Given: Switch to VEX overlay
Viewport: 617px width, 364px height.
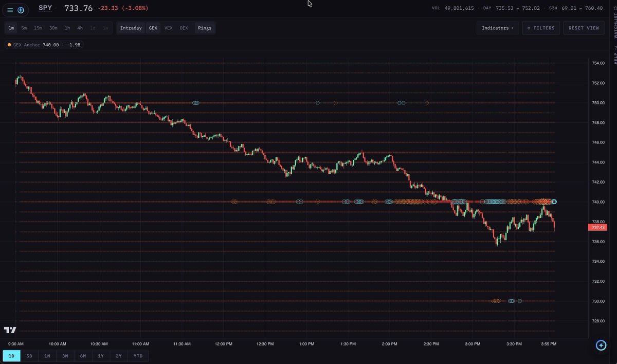Looking at the screenshot, I should 168,28.
